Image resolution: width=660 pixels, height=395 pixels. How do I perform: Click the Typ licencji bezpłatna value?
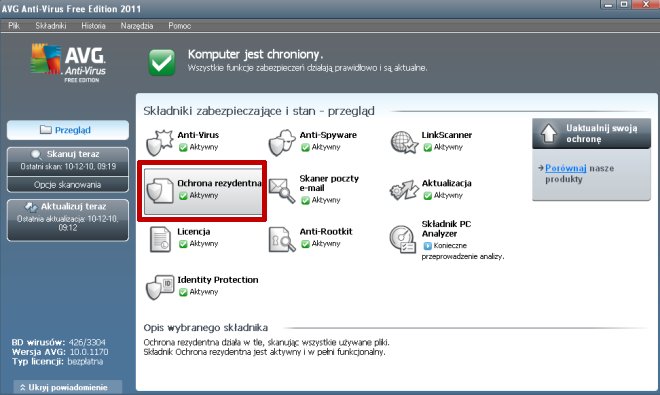[x=85, y=362]
